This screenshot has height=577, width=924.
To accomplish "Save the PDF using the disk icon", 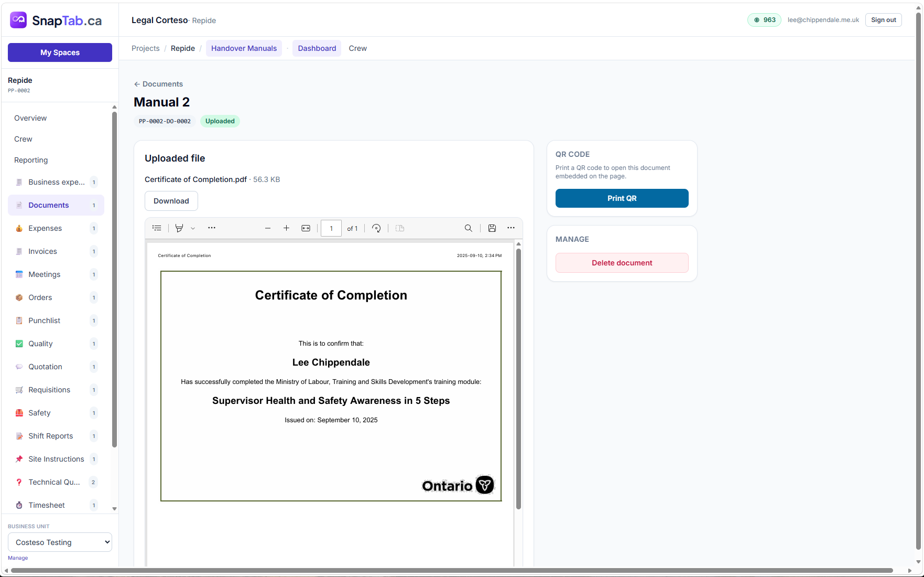I will pyautogui.click(x=492, y=228).
